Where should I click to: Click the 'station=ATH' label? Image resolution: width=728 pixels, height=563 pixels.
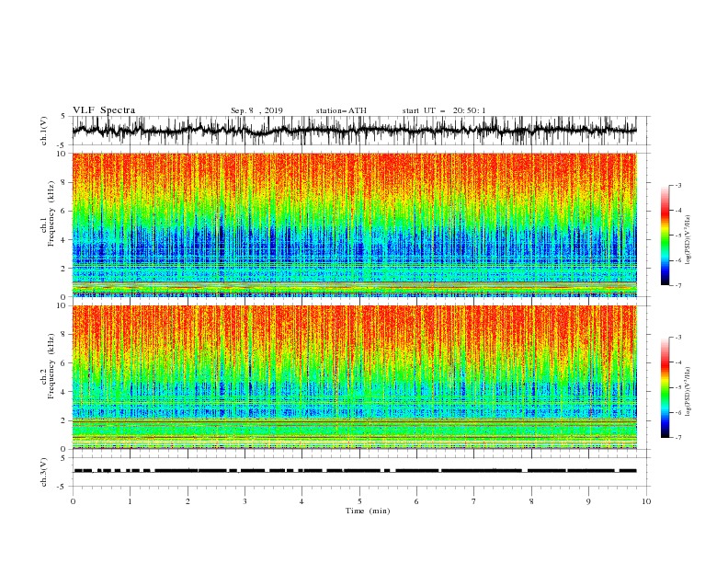click(341, 110)
